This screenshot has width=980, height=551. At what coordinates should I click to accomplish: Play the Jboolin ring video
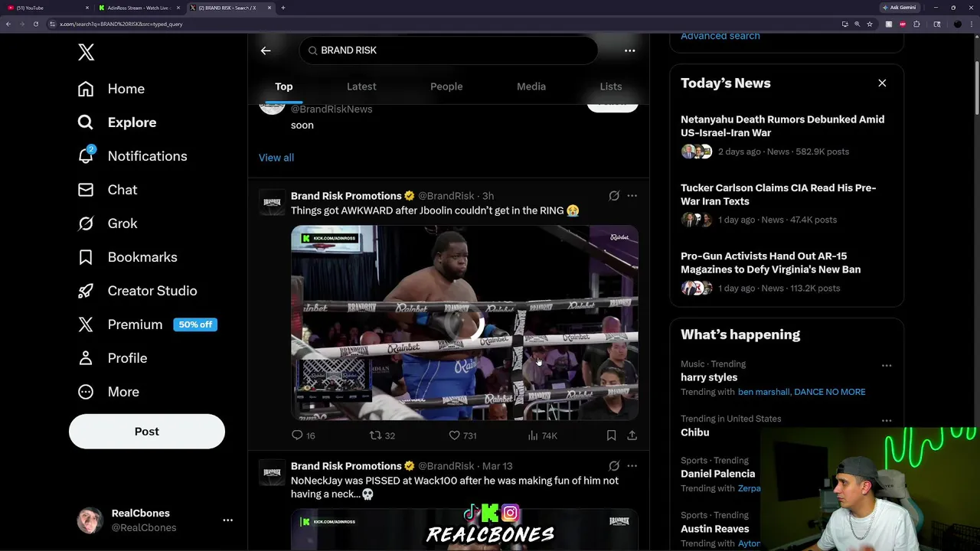click(465, 322)
